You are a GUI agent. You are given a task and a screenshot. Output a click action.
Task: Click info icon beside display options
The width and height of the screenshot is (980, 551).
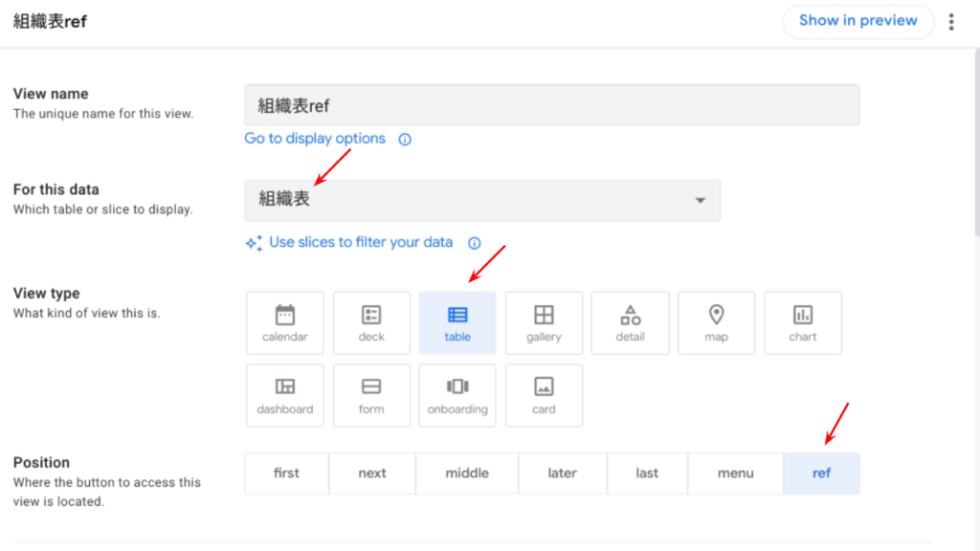coord(405,140)
